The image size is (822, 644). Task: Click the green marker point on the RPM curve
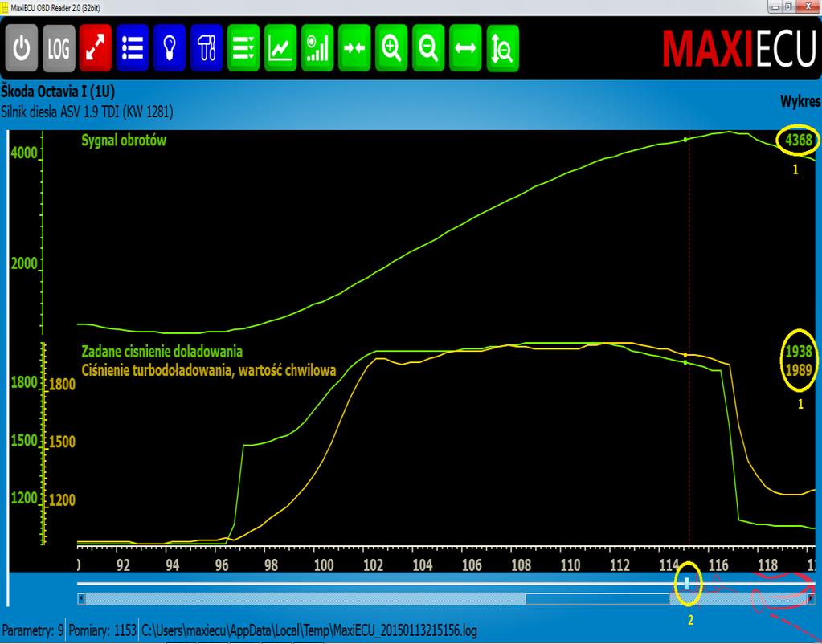click(685, 140)
